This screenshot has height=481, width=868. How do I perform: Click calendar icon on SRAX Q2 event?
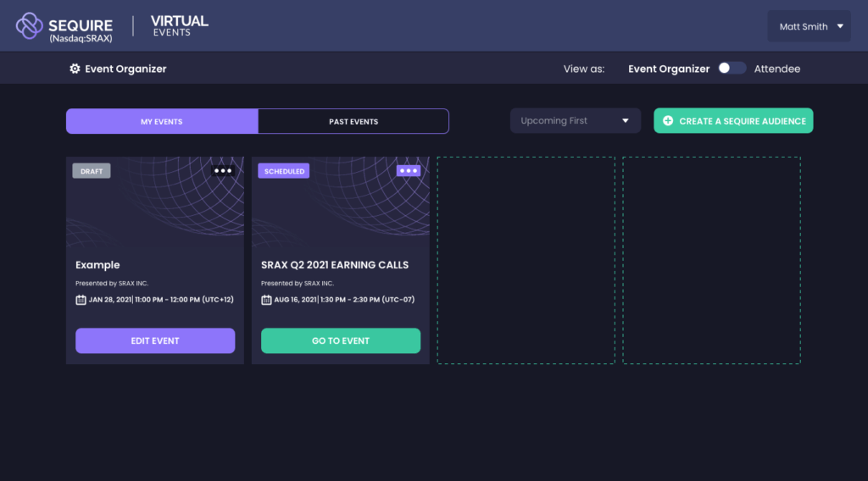(x=266, y=300)
